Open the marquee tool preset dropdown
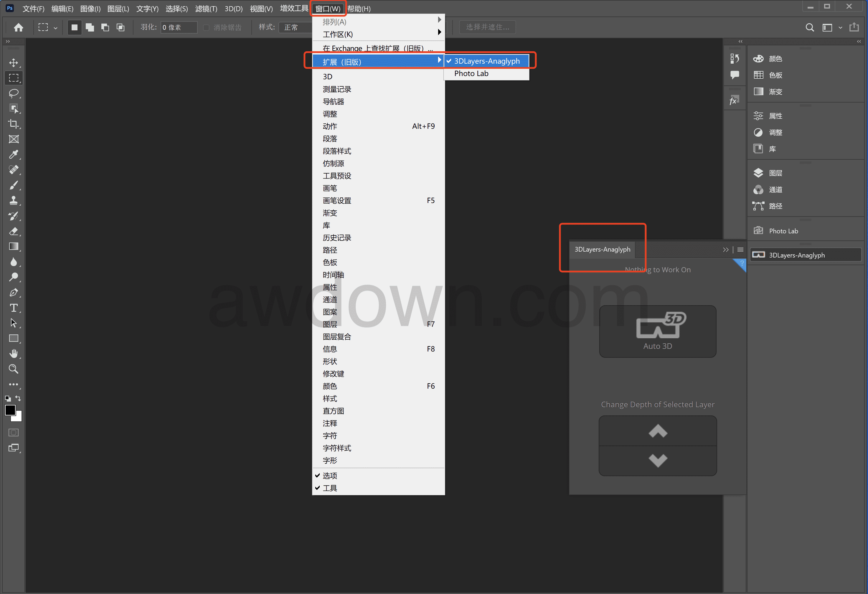Screen dimensions: 868x594 coord(55,28)
